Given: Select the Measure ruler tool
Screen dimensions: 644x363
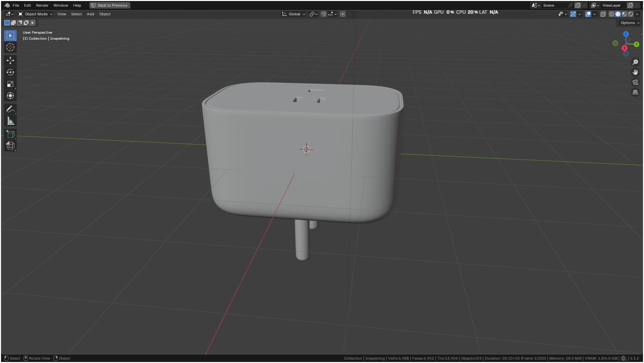Looking at the screenshot, I should [x=10, y=121].
